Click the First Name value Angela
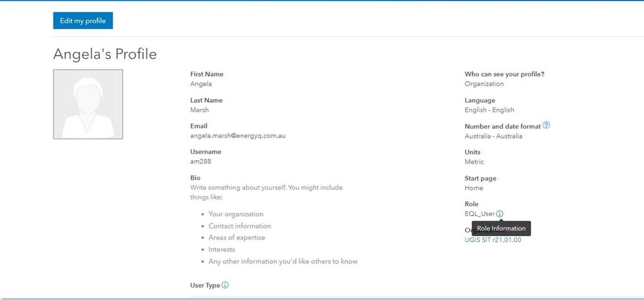Screen dimensions: 644x300 [x=201, y=84]
